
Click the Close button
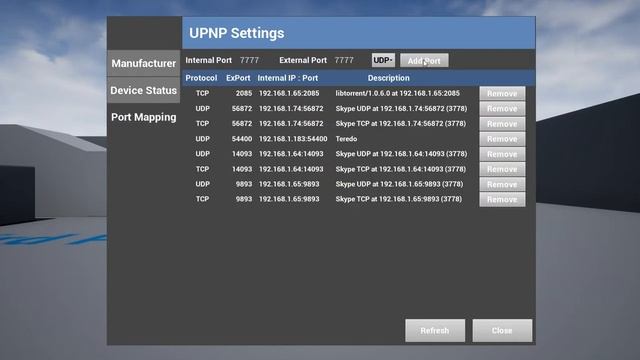(502, 331)
